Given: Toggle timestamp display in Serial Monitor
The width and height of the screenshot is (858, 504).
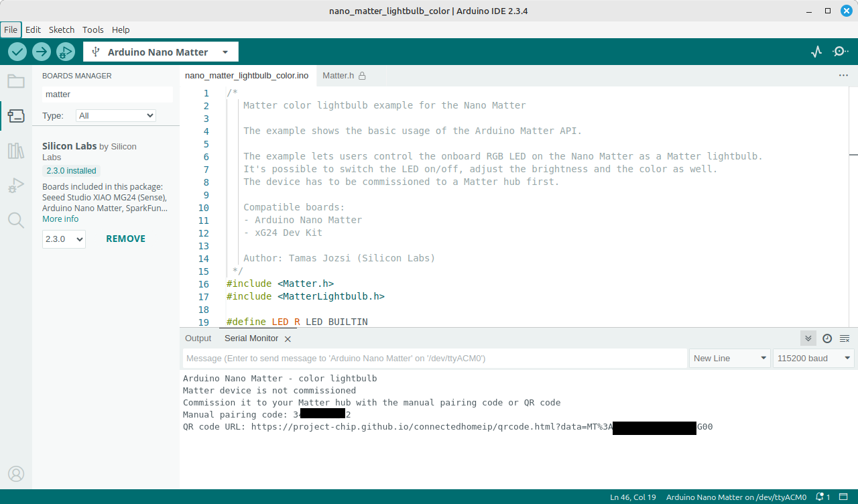Looking at the screenshot, I should click(827, 338).
